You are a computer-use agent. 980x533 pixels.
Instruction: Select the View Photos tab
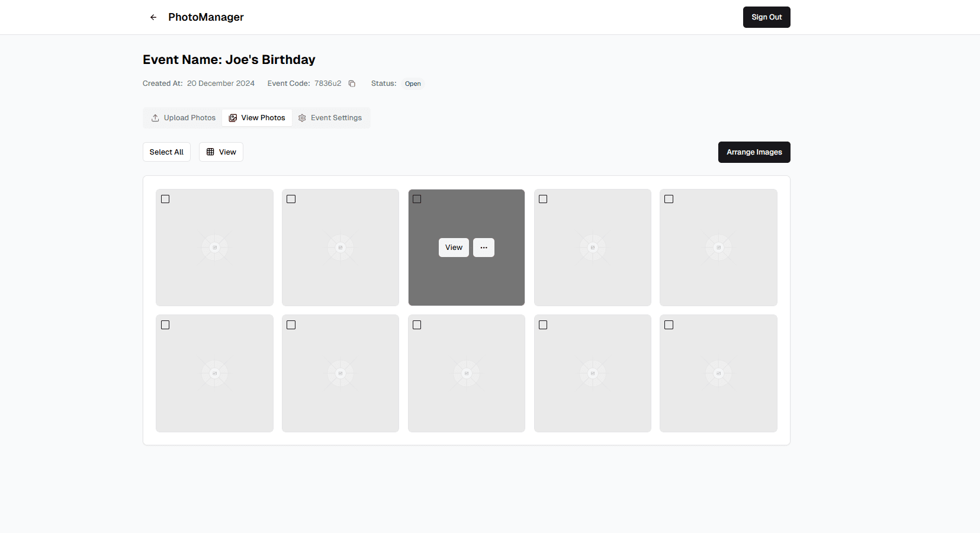coord(257,118)
